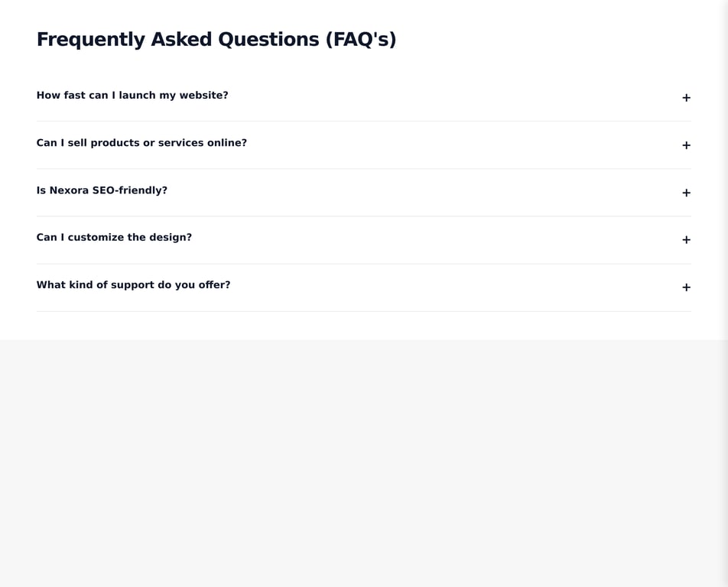Click the plus icon beside the SEO-friendly question
The width and height of the screenshot is (728, 587).
tap(686, 193)
